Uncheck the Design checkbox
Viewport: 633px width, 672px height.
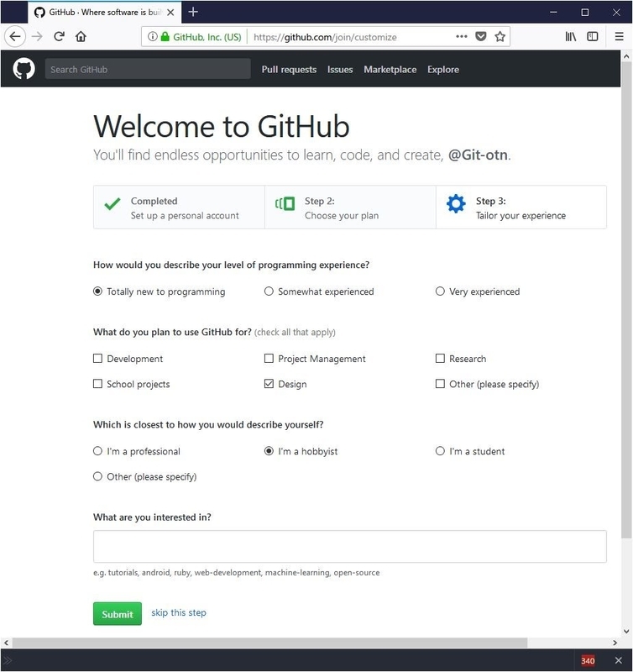(269, 384)
